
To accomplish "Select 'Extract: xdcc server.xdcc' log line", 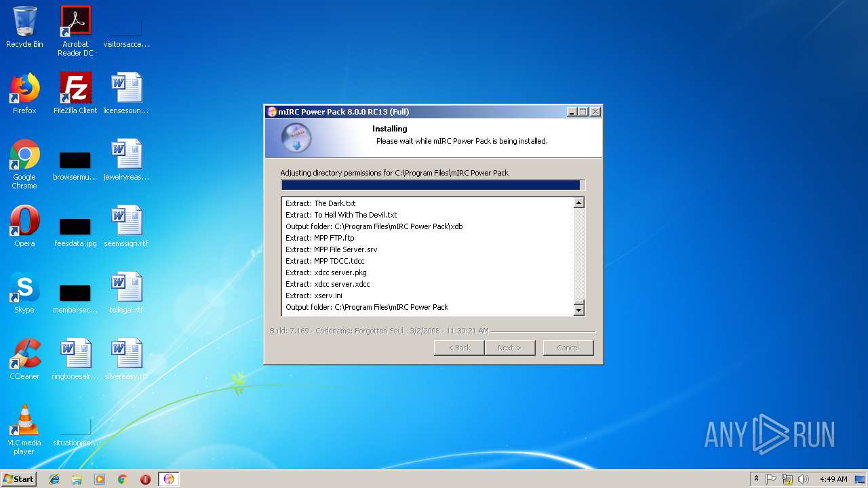I will click(x=328, y=284).
